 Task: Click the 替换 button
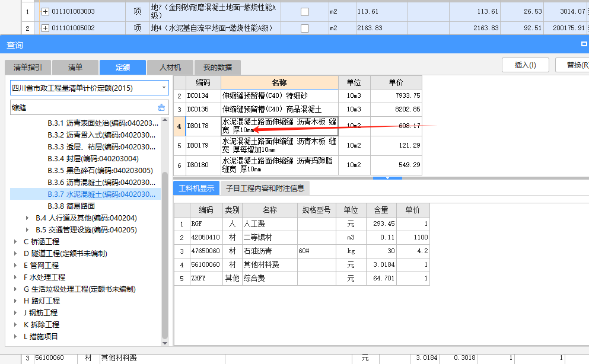click(572, 65)
